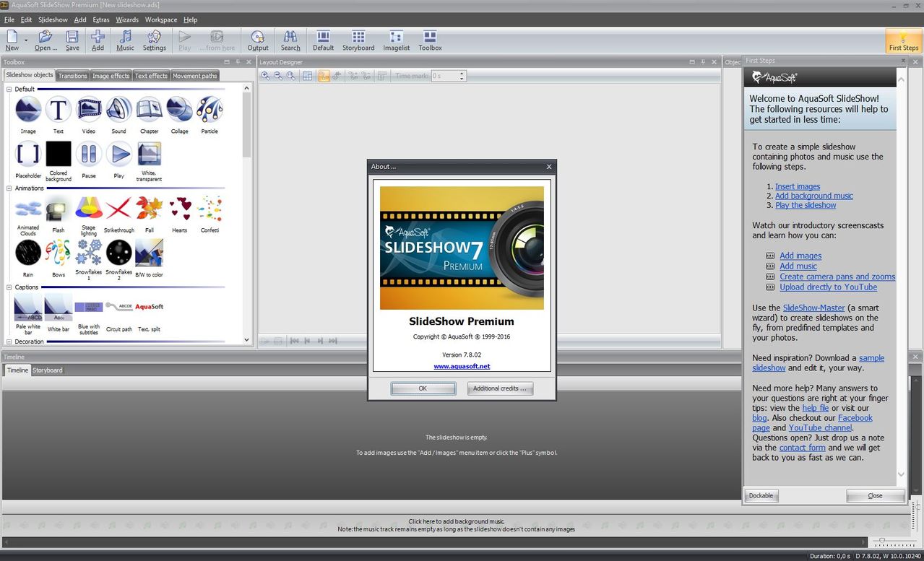This screenshot has width=924, height=561.
Task: Select the Pale white bar caption
Action: [28, 308]
